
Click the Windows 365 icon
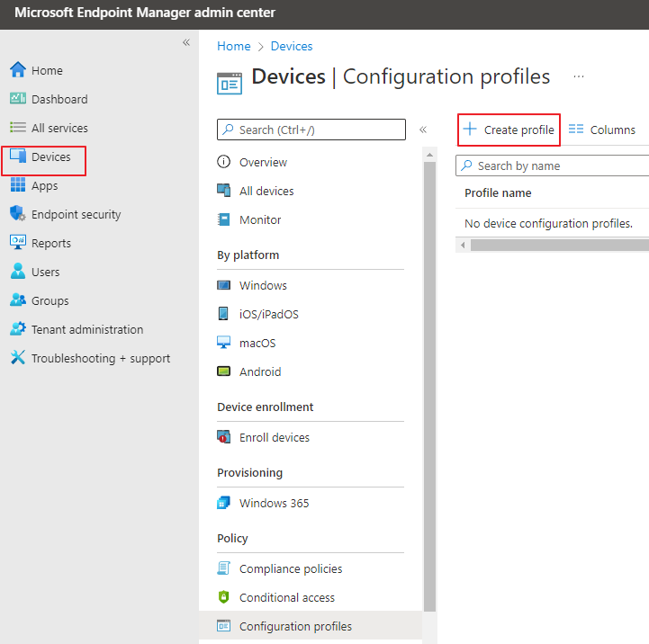pos(224,503)
